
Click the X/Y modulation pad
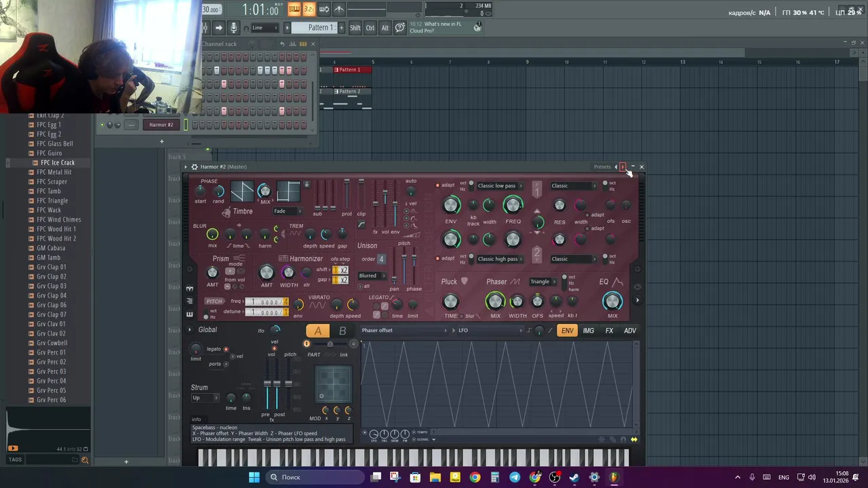point(334,385)
